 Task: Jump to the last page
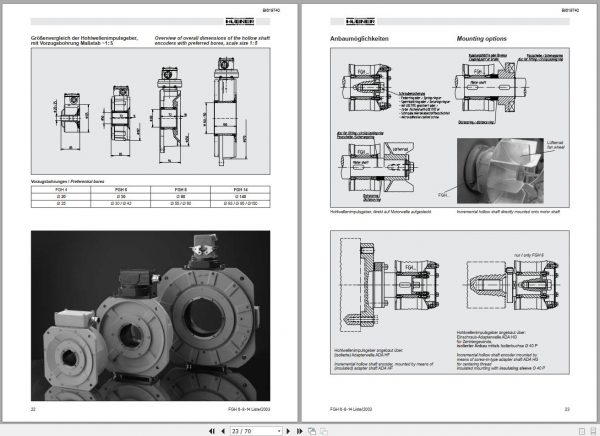click(299, 431)
